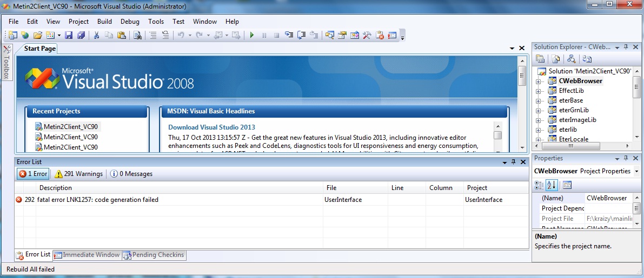
Task: Click Comment out selected lines icon
Action: pos(153,35)
